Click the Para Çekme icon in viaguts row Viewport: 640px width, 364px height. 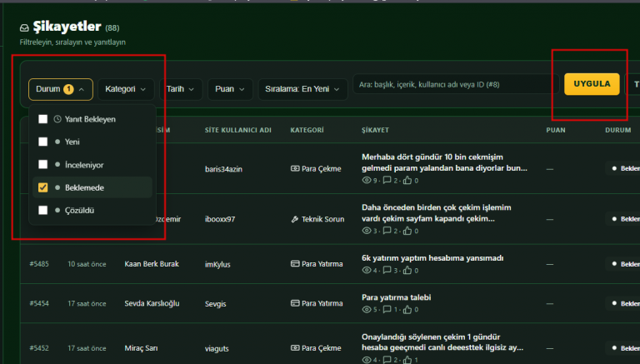[x=295, y=347]
